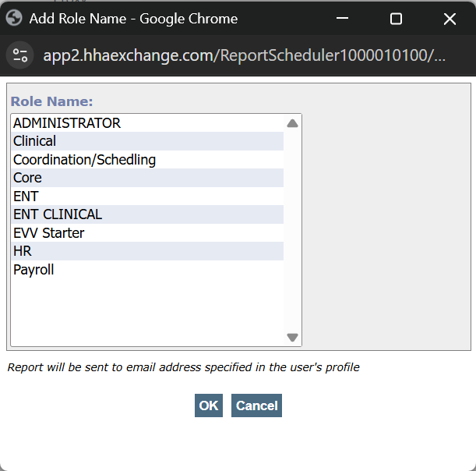Image resolution: width=476 pixels, height=471 pixels.
Task: Select ENT CLINICAL in role list
Action: click(x=58, y=214)
